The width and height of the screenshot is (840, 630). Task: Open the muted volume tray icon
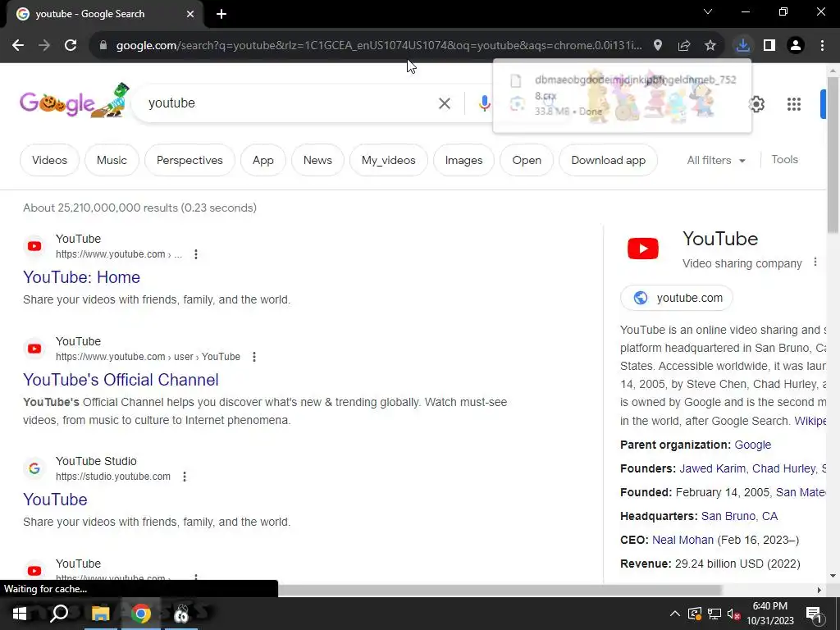click(x=733, y=614)
